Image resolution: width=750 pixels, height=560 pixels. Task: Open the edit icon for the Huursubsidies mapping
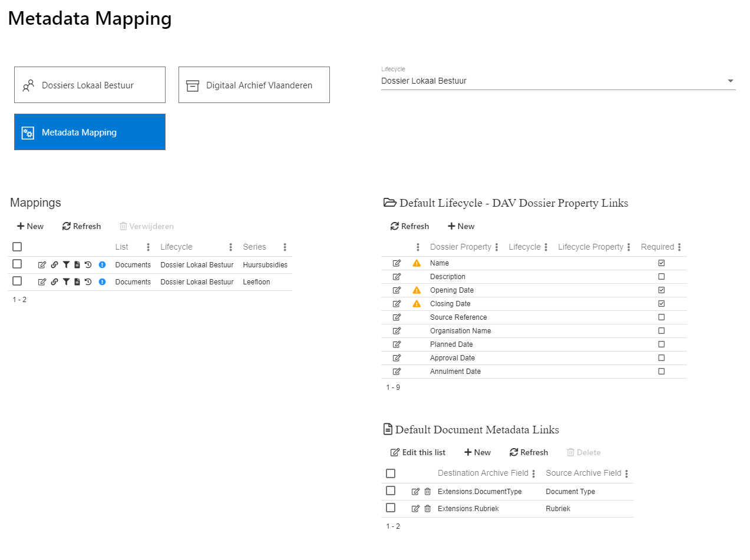click(x=42, y=264)
